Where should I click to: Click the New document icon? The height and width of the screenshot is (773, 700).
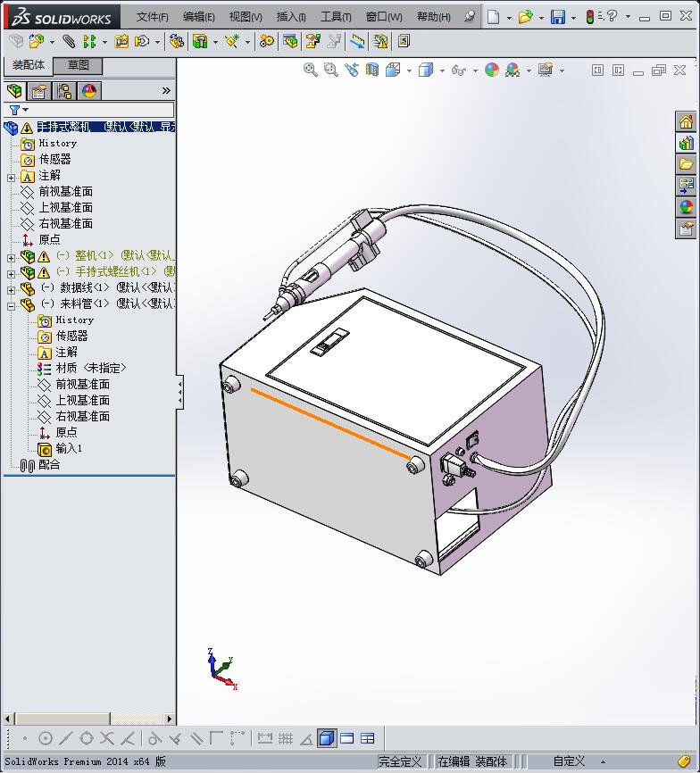coord(493,17)
